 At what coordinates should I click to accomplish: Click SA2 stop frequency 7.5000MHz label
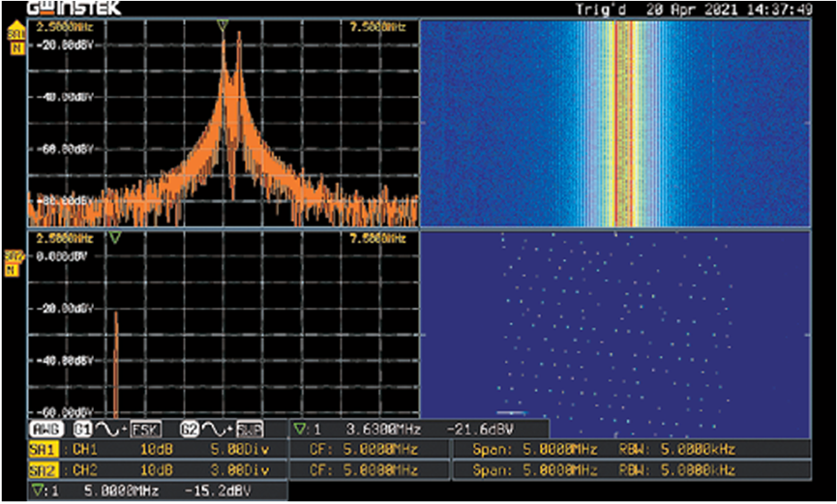(377, 238)
